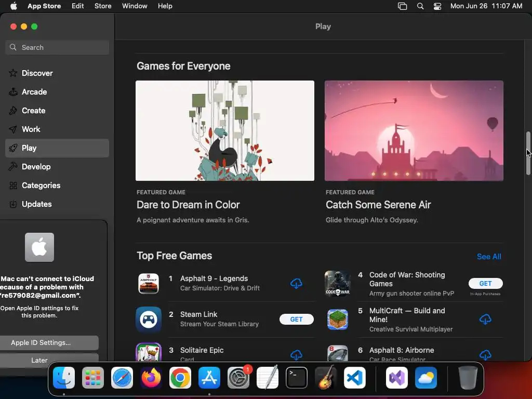532x399 pixels.
Task: Open Dare to Dream in Color story
Action: (188, 205)
